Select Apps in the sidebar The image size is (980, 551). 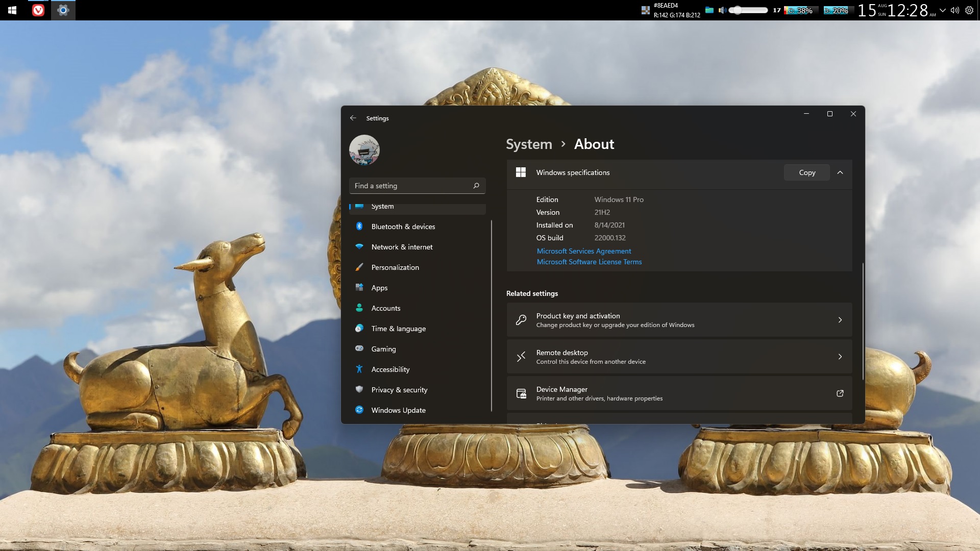(x=379, y=288)
